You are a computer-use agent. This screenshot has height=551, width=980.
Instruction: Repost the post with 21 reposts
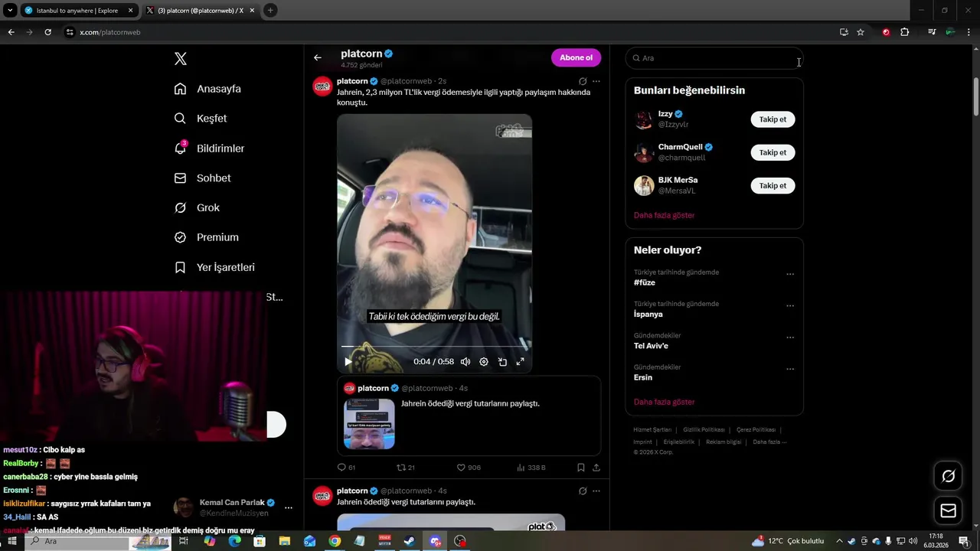point(405,468)
